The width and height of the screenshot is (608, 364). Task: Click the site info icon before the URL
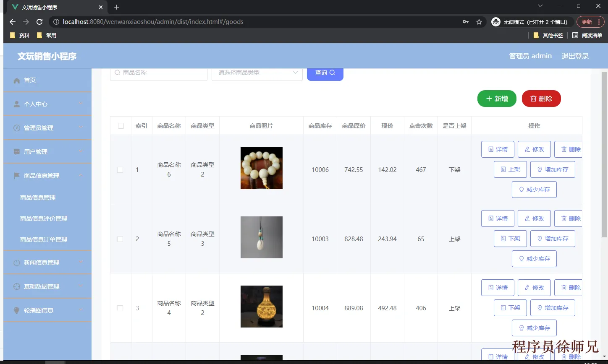pyautogui.click(x=56, y=22)
